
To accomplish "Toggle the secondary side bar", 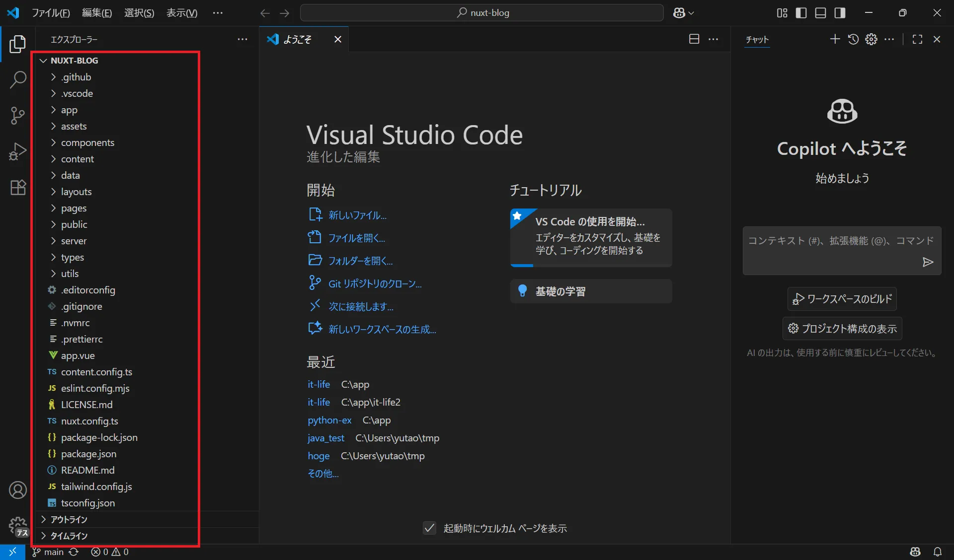I will tap(840, 13).
